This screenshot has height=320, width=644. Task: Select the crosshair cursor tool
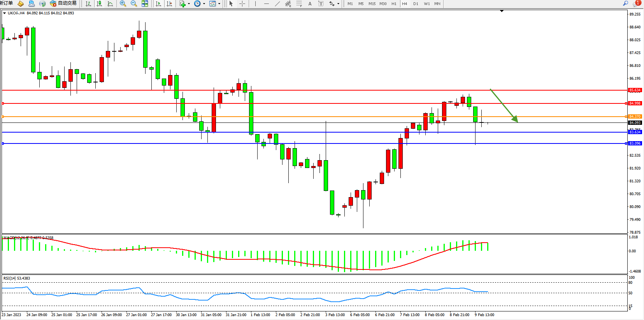point(242,4)
